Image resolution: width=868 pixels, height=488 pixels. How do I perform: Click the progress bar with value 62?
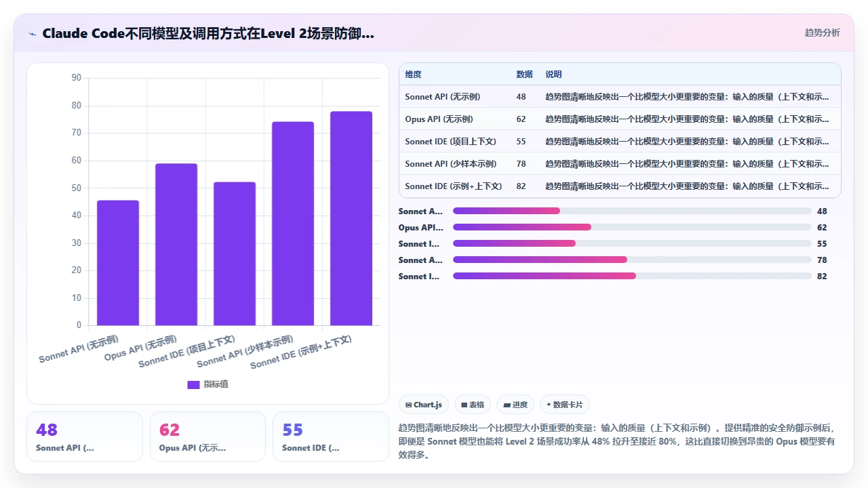click(x=632, y=227)
